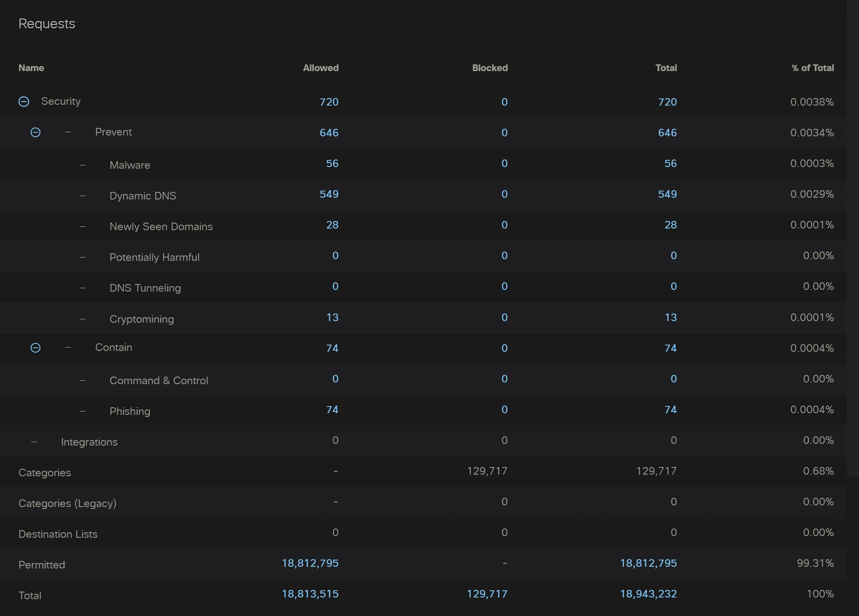Image resolution: width=859 pixels, height=616 pixels.
Task: Click Newly Seen Domains allowed 28
Action: pyautogui.click(x=332, y=225)
